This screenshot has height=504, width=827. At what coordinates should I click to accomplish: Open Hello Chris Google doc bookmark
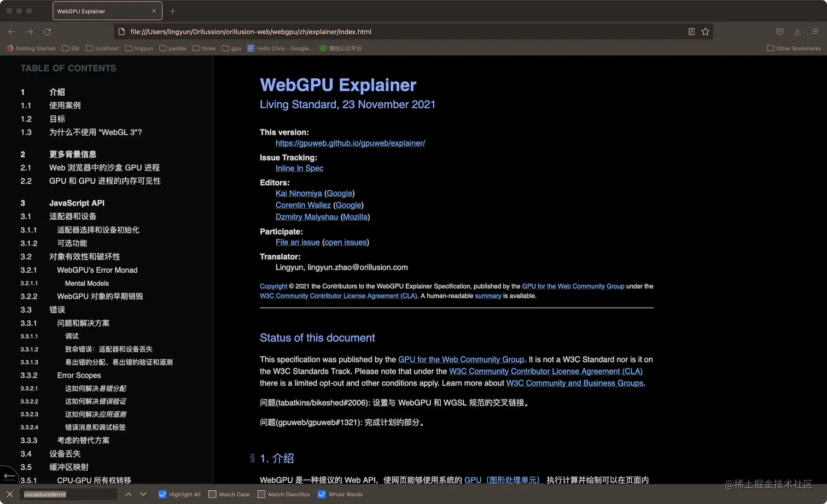click(x=280, y=48)
